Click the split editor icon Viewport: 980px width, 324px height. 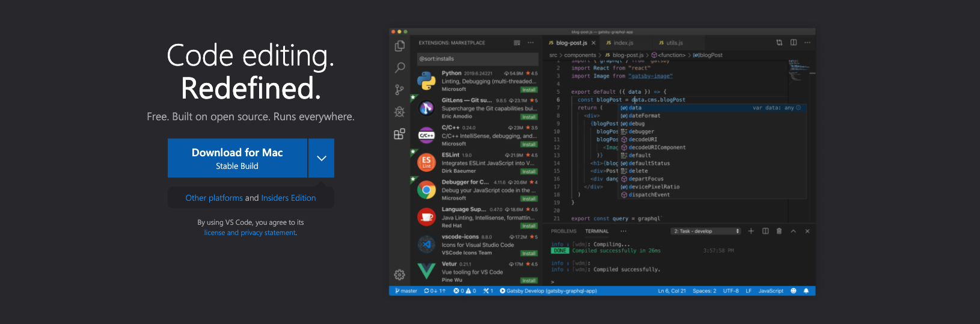(794, 43)
